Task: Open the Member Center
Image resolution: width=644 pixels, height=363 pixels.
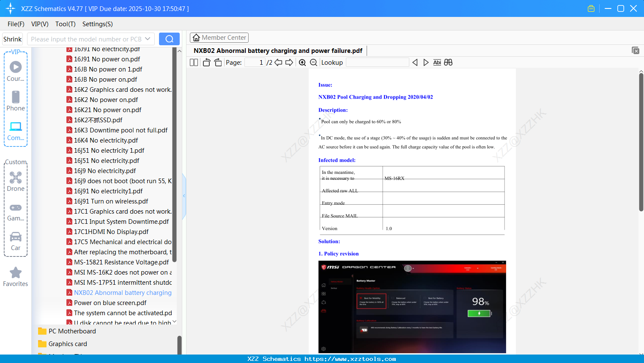Action: coord(219,38)
